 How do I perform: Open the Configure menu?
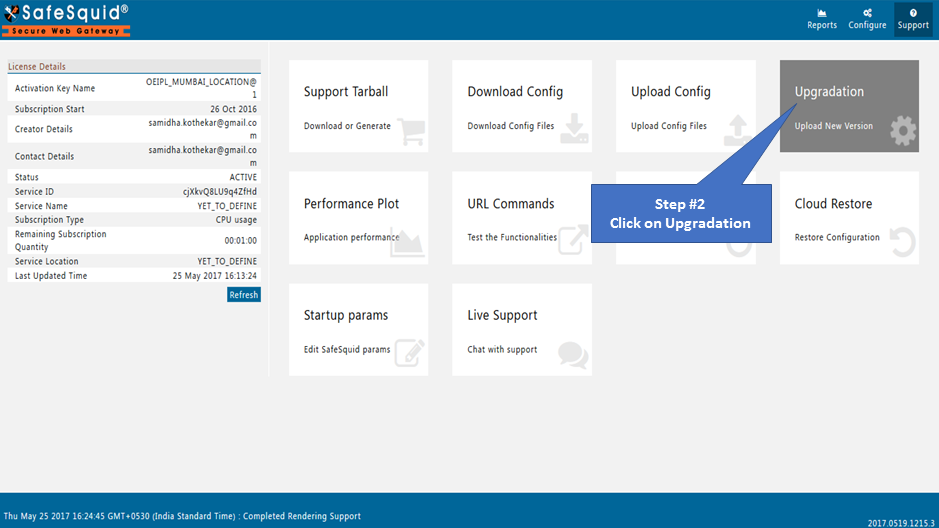tap(867, 19)
